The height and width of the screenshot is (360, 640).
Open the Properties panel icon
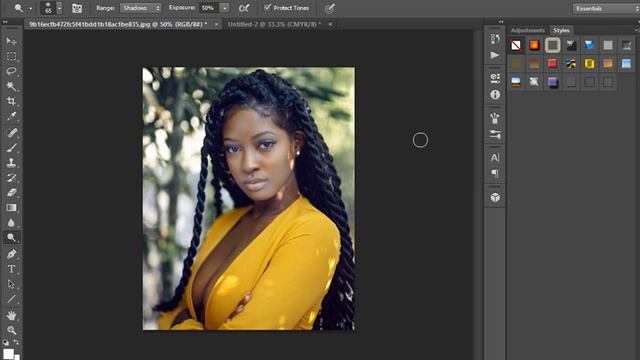click(495, 78)
